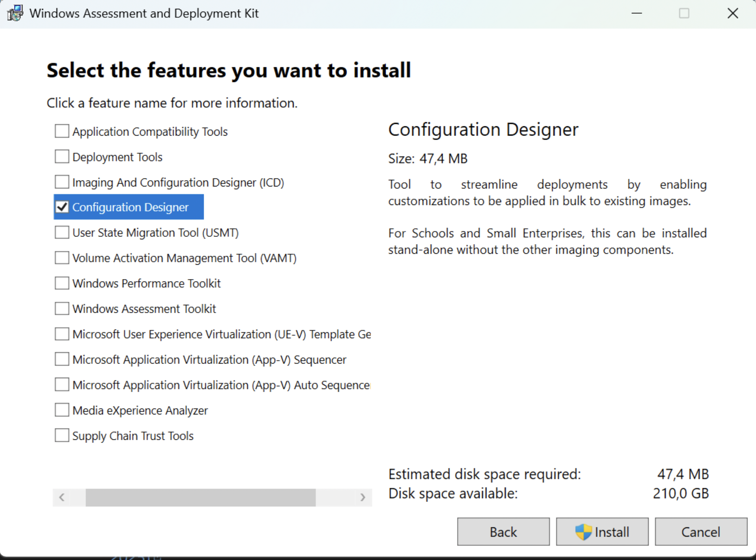The image size is (756, 560).
Task: Enable the Media eXperience Analyzer checkbox
Action: tap(62, 410)
